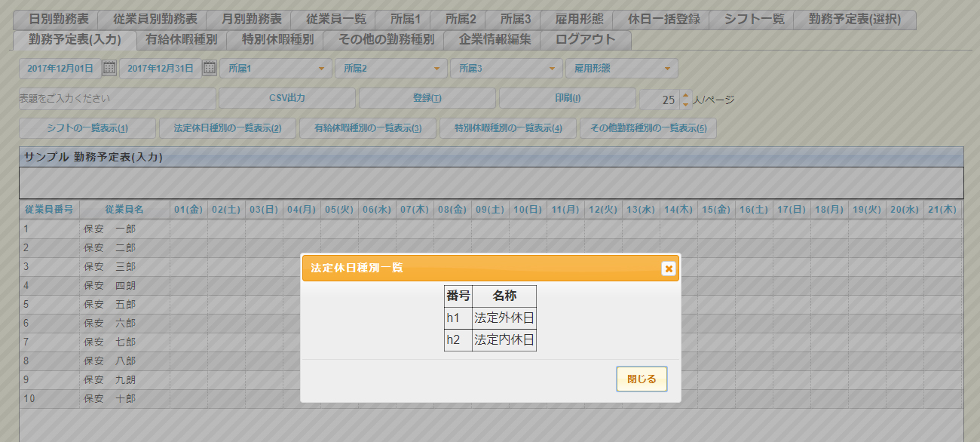The image size is (980, 442).
Task: Open the calendar picker for 2017年12月31日
Action: pyautogui.click(x=210, y=69)
